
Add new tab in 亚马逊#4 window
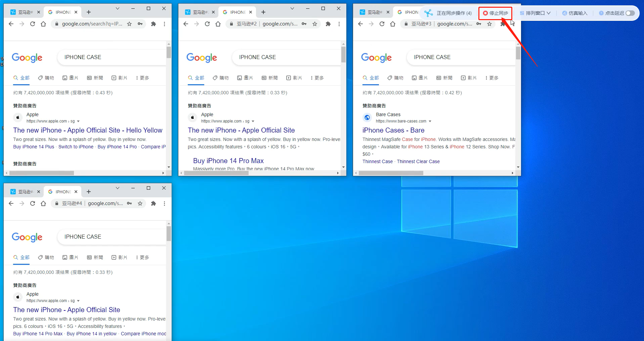[x=89, y=192]
